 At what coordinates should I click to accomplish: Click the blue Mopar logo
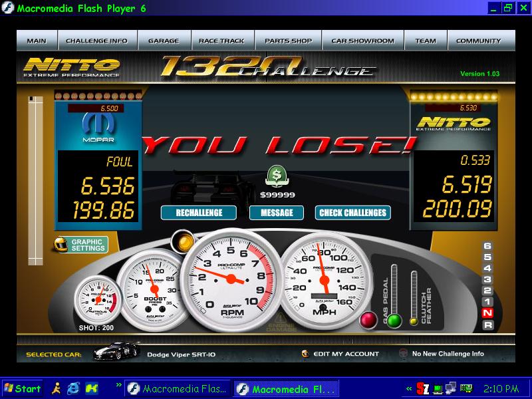[x=98, y=128]
